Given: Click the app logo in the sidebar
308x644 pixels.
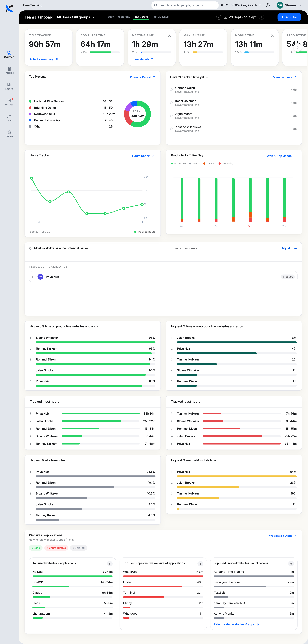Looking at the screenshot, I should [9, 9].
